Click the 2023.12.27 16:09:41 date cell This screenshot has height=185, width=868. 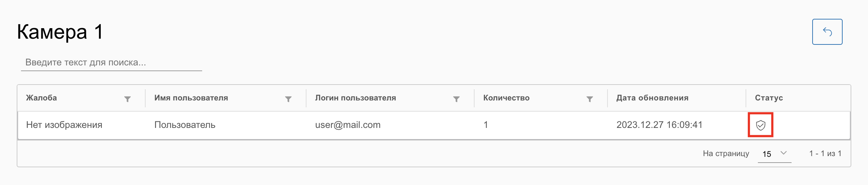[659, 125]
